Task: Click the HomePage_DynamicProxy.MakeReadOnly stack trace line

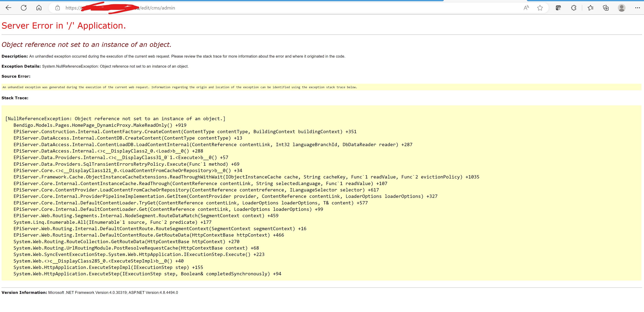Action: pyautogui.click(x=100, y=125)
